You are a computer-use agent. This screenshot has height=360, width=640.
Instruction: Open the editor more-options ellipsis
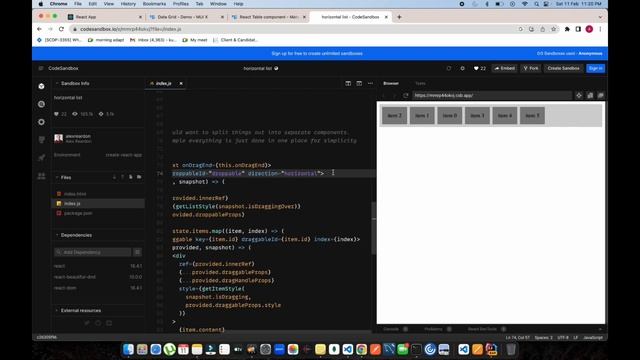coord(370,83)
